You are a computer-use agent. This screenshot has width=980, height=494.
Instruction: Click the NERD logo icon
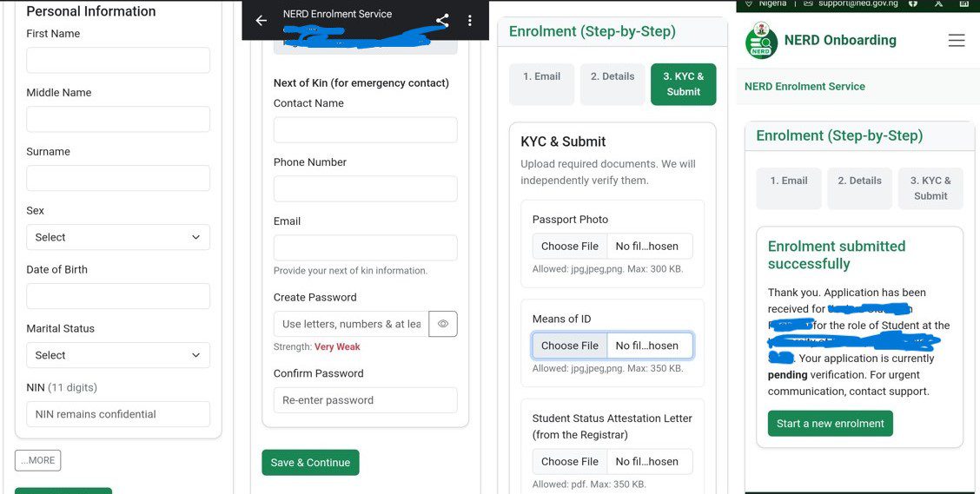click(x=761, y=42)
